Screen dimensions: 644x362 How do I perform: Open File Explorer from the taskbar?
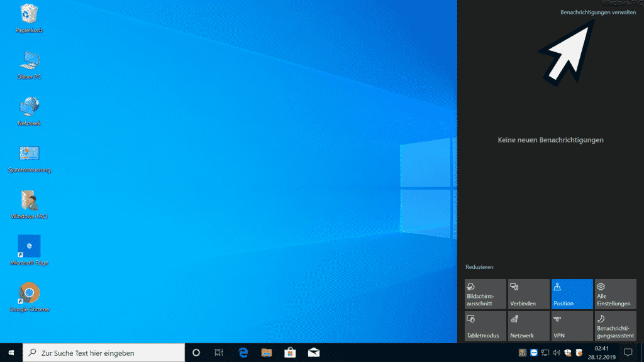tap(267, 353)
